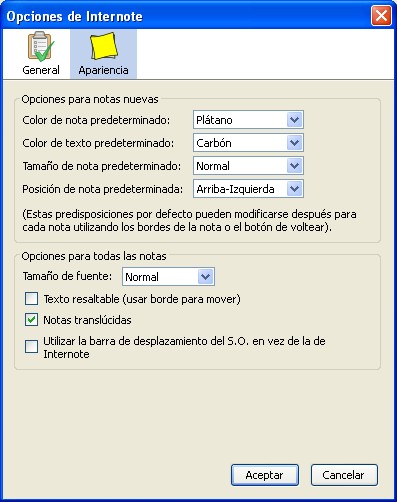Enable Texto resaltable checkbox
The width and height of the screenshot is (397, 502).
point(31,299)
